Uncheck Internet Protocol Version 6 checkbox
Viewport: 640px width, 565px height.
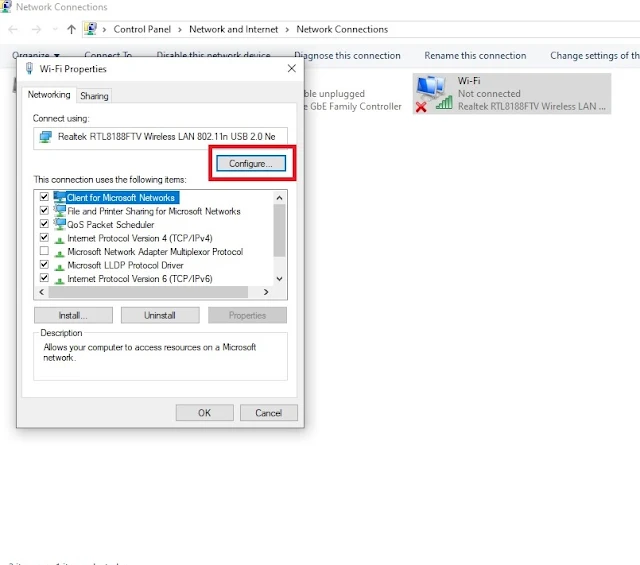click(x=44, y=278)
